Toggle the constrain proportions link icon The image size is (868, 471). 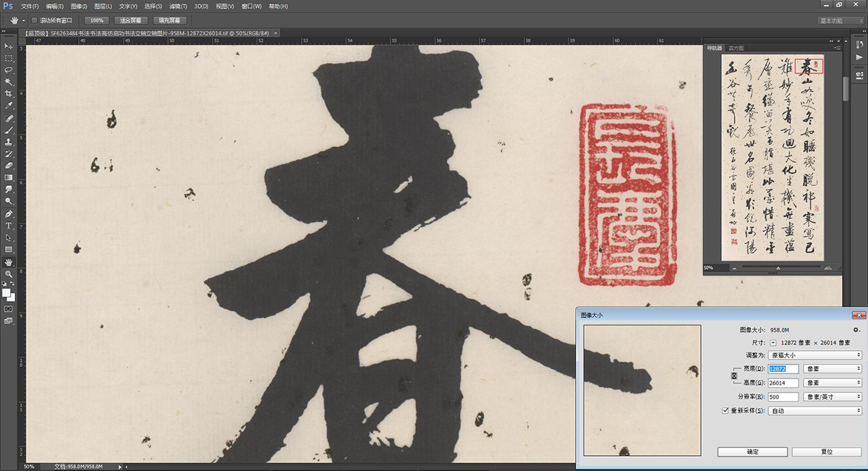735,375
